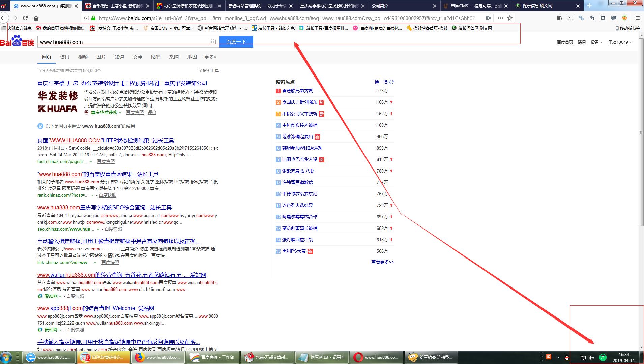
Task: Show the sidebar via toolbar icon
Action: tap(570, 18)
